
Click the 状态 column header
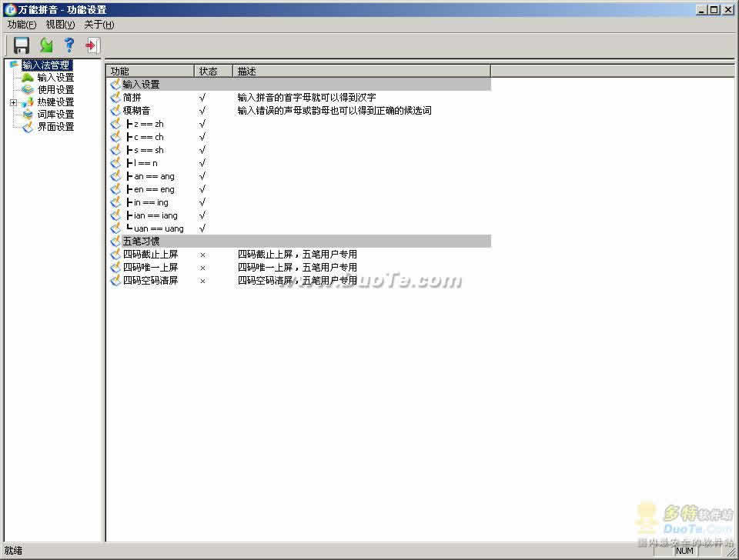click(x=213, y=71)
